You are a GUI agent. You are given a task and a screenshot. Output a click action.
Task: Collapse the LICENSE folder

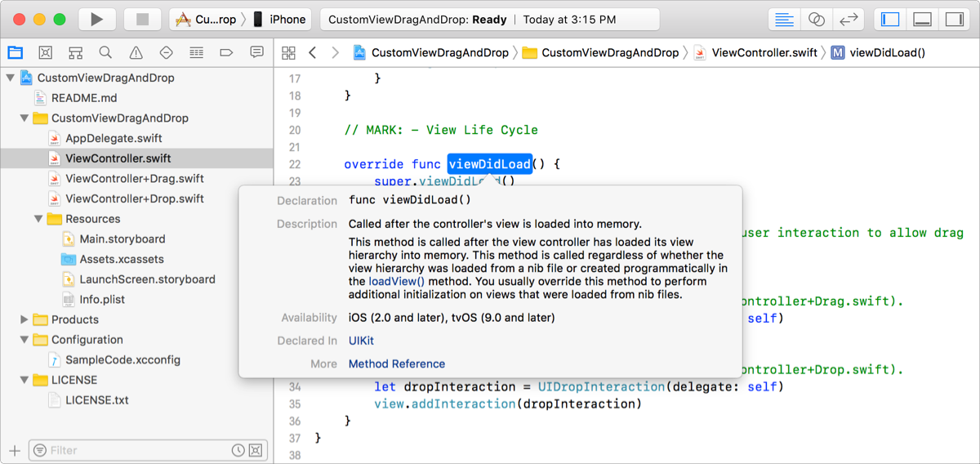(x=24, y=380)
